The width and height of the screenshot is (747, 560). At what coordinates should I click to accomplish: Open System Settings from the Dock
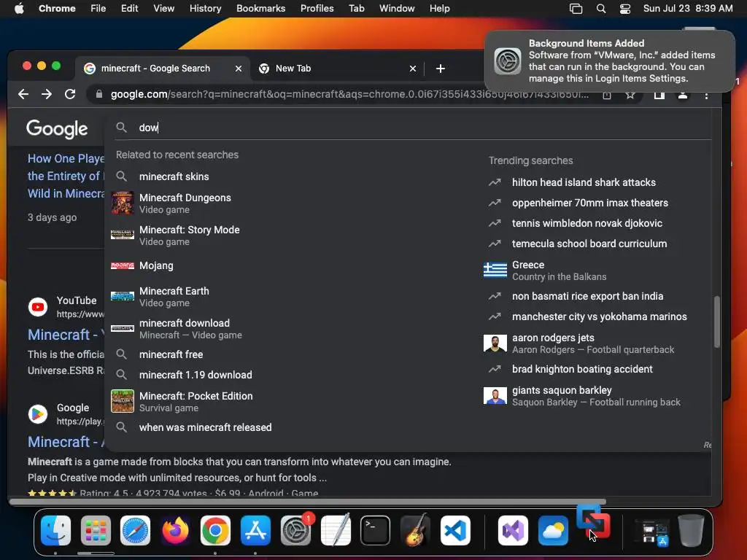[295, 530]
